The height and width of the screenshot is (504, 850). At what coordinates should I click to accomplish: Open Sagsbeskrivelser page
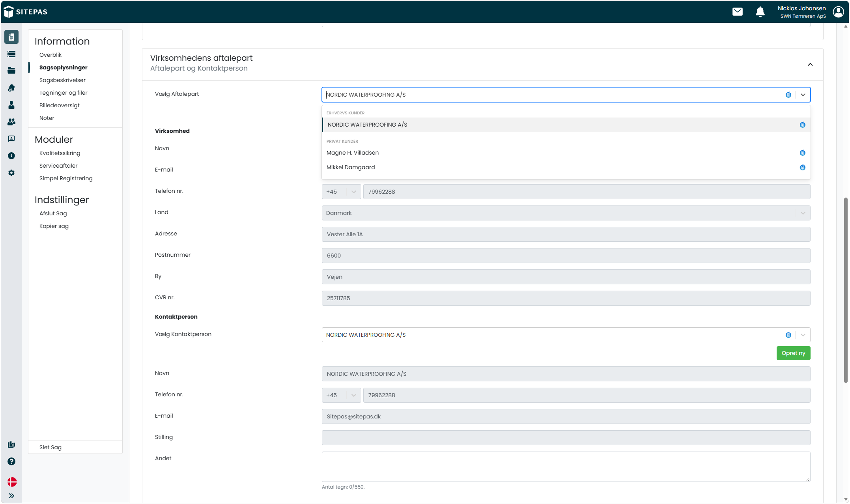[62, 80]
